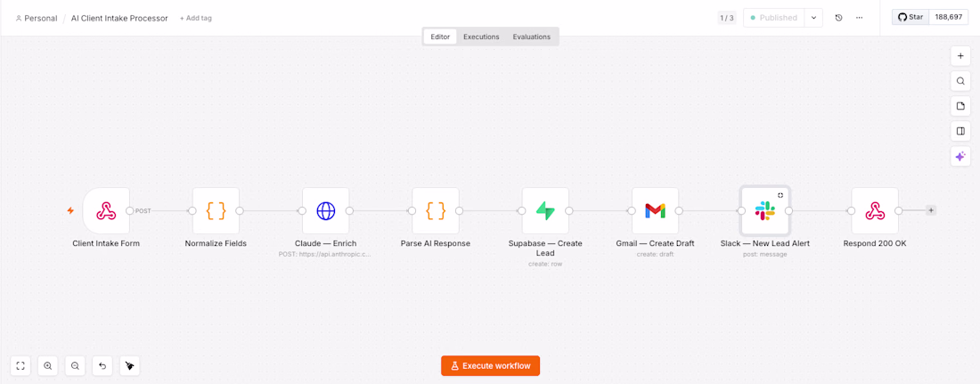Click the output connector of Normalize Fields
The width and height of the screenshot is (980, 384).
click(x=240, y=211)
